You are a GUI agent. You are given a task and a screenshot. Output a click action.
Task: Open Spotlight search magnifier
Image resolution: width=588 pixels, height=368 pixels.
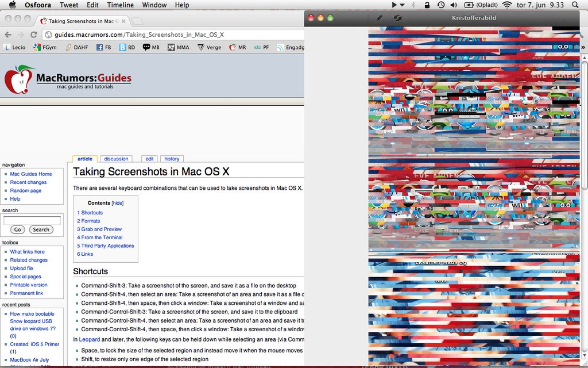(575, 5)
